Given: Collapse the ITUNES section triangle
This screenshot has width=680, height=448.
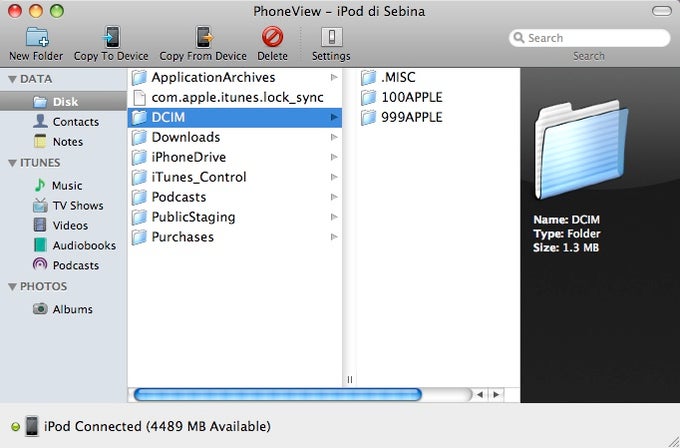Looking at the screenshot, I should click(x=12, y=163).
